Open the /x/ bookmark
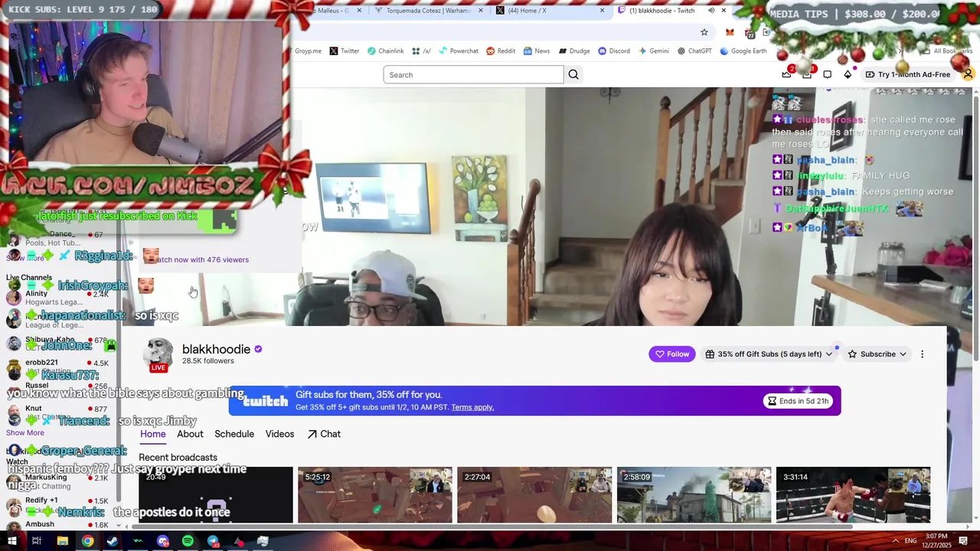The width and height of the screenshot is (980, 551). [x=421, y=51]
